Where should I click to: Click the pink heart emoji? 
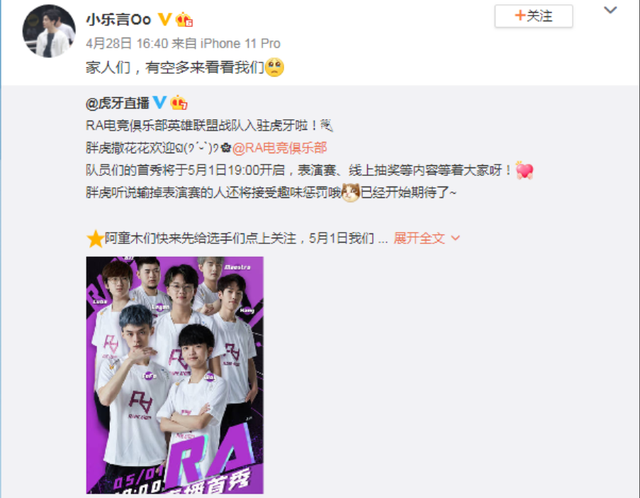coord(524,170)
